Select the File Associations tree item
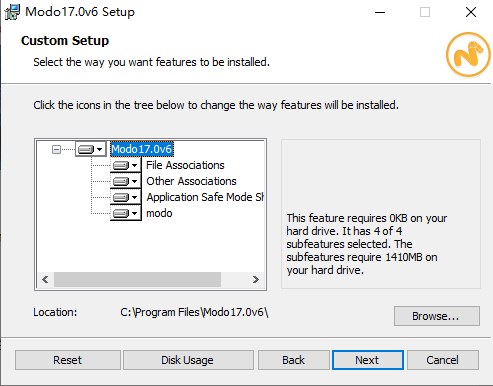The width and height of the screenshot is (493, 386). [185, 165]
